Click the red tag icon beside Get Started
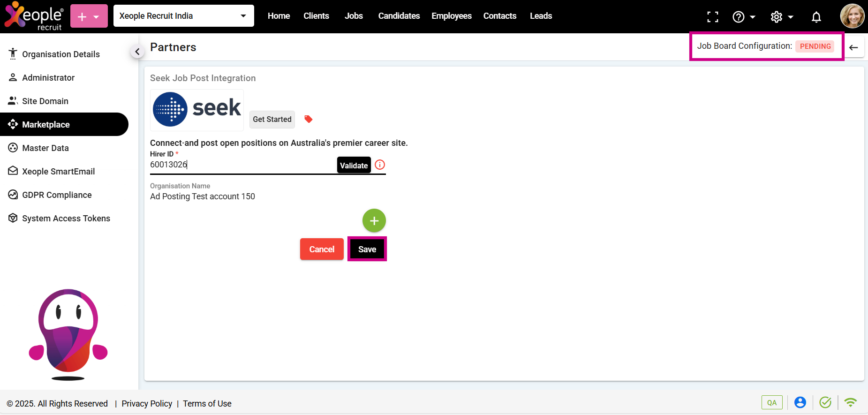This screenshot has width=868, height=415. tap(308, 119)
